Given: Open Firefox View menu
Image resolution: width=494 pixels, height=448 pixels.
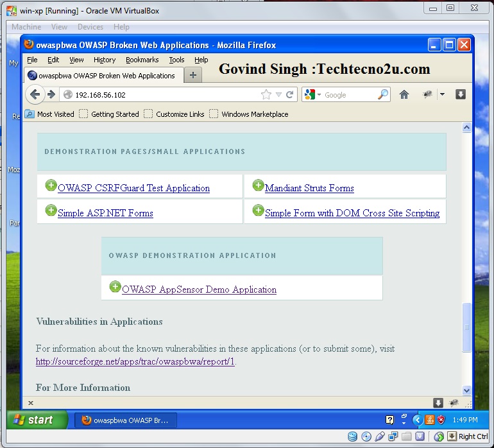Looking at the screenshot, I should [x=76, y=60].
